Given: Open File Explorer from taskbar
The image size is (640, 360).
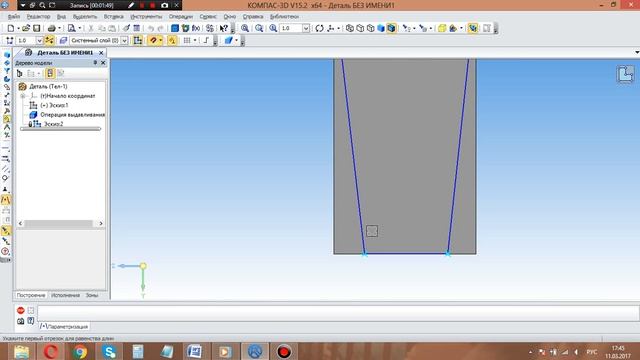Looking at the screenshot, I should coord(21,351).
